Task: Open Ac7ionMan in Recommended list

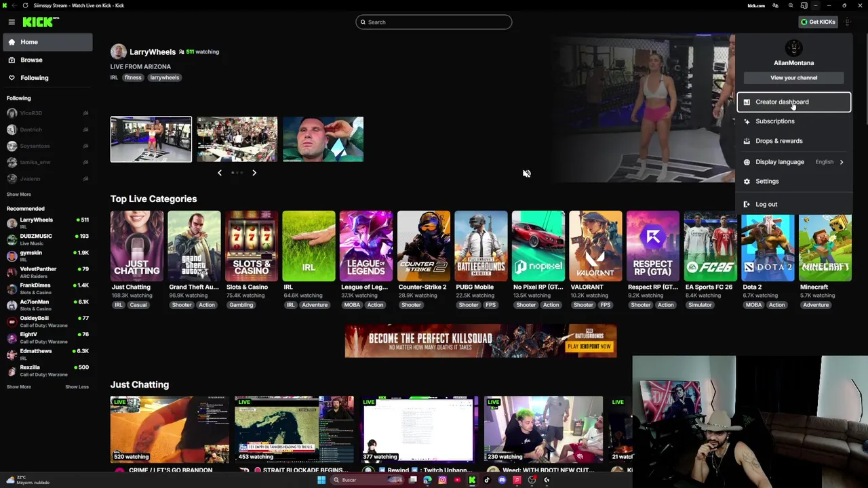Action: click(47, 305)
